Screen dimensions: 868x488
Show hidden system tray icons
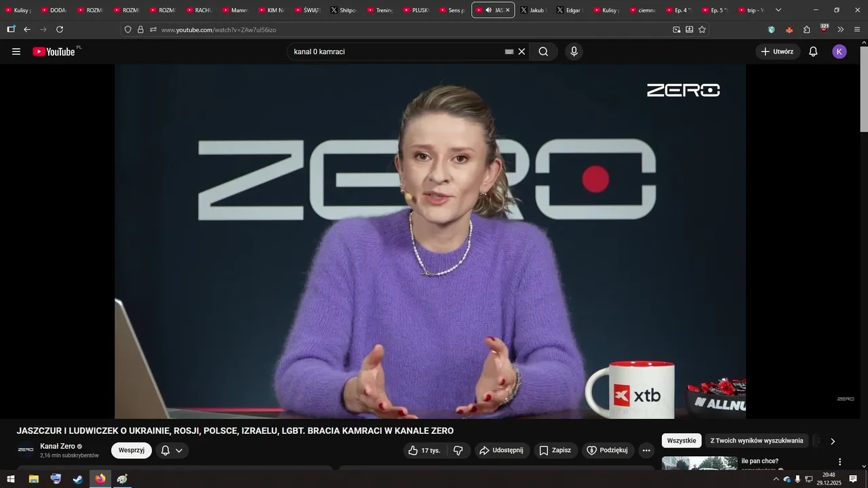(776, 479)
